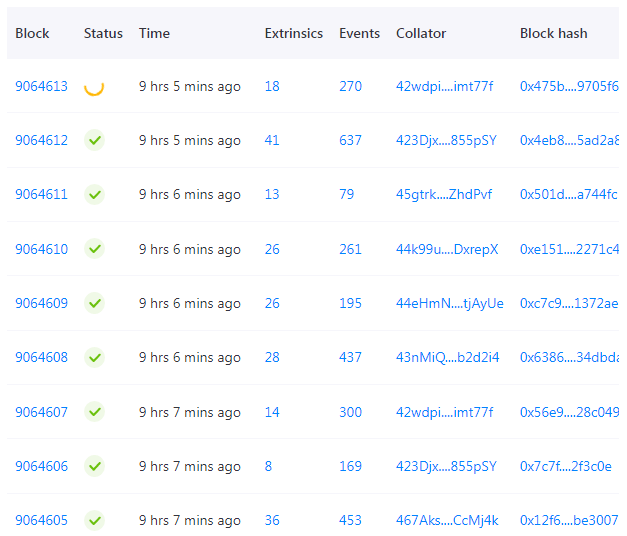Open the 453 events link

[350, 520]
